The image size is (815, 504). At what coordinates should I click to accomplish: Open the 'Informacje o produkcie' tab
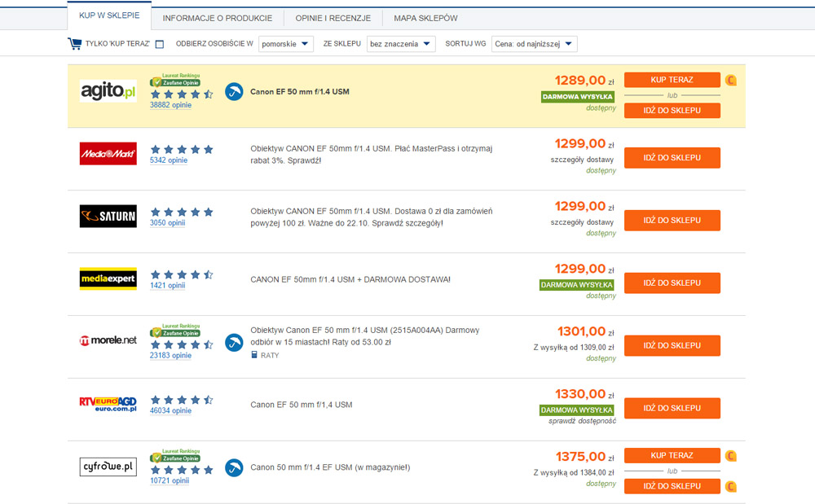point(218,18)
